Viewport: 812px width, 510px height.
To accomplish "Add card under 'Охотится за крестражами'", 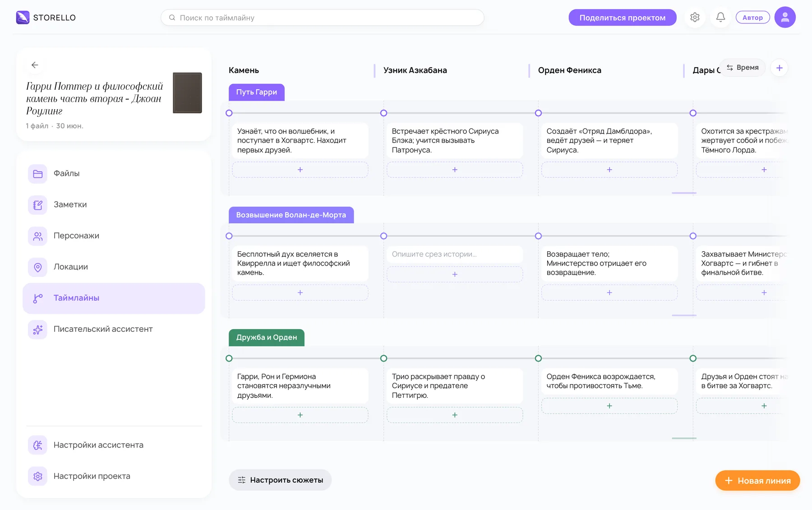I will coord(764,170).
